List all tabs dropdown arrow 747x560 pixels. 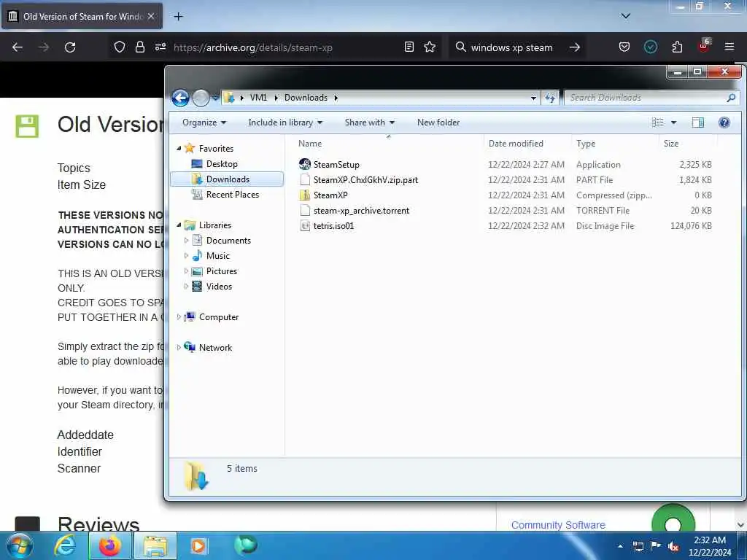[626, 16]
